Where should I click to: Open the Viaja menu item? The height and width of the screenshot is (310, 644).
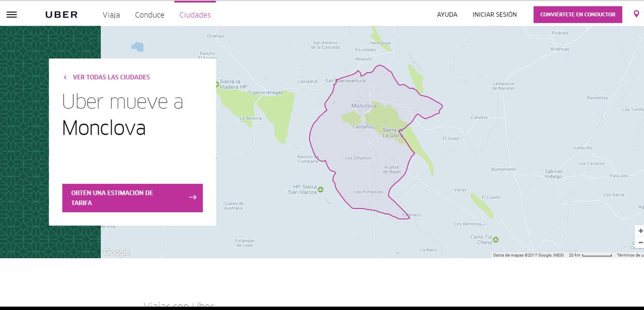pyautogui.click(x=111, y=15)
